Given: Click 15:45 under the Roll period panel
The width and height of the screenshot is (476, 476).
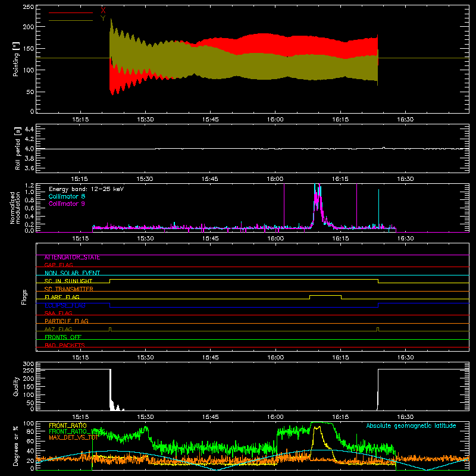Looking at the screenshot, I should pos(210,179).
